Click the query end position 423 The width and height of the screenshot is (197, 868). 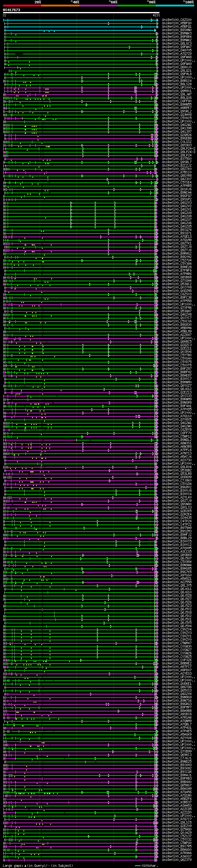point(155,15)
